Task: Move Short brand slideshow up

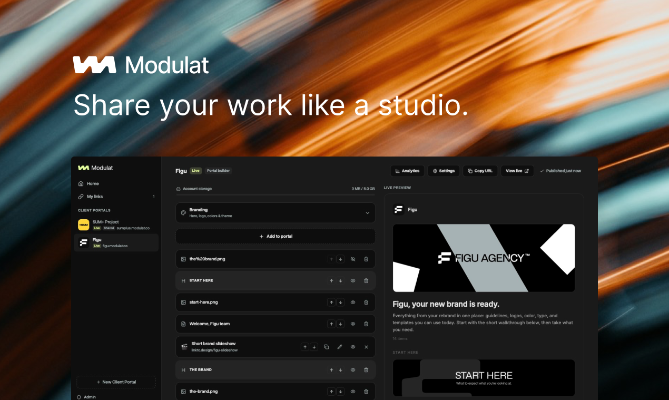Action: [305, 347]
